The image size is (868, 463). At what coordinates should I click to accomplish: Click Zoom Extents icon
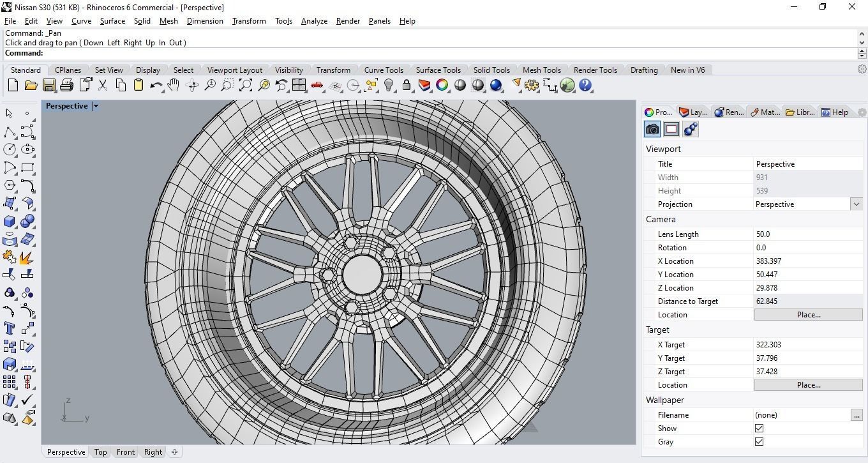[x=245, y=85]
